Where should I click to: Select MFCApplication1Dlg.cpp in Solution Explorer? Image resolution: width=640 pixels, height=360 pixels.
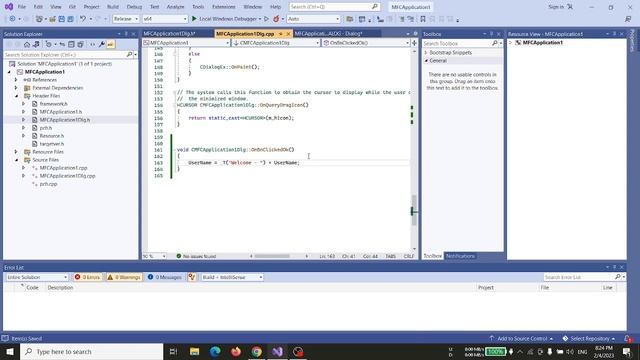coord(67,176)
